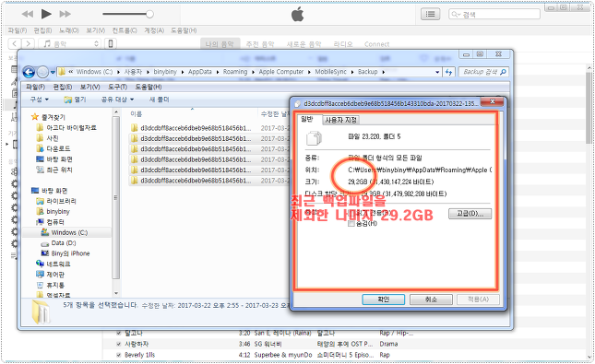The width and height of the screenshot is (595, 364).
Task: Open the address bar history dropdown
Action: [437, 72]
